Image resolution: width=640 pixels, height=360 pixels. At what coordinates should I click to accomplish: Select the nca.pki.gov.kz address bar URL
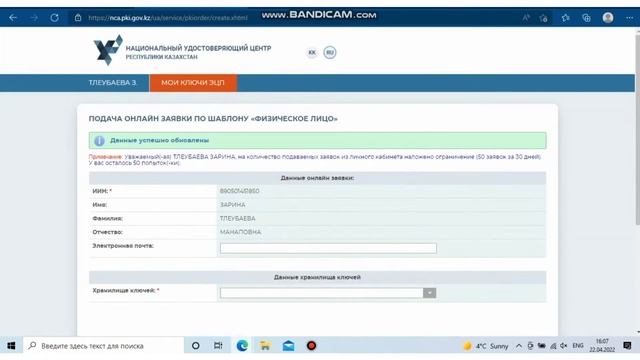(168, 18)
